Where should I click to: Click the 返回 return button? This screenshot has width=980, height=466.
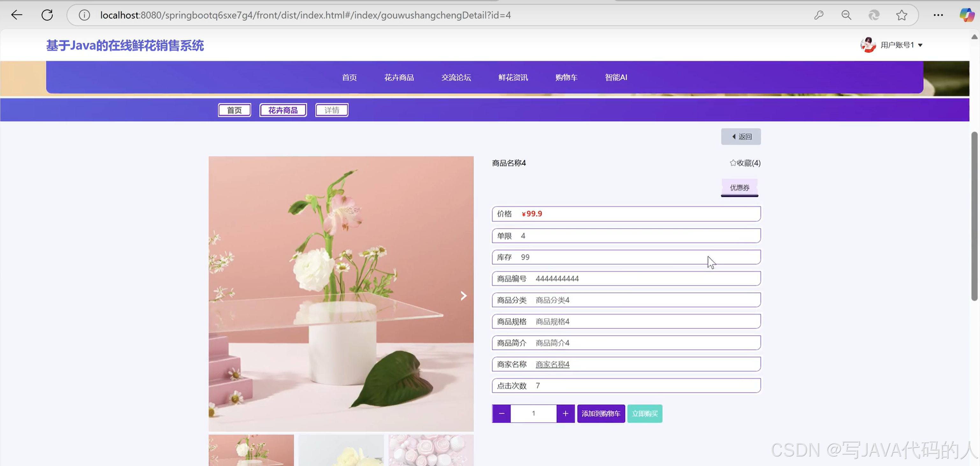pyautogui.click(x=741, y=136)
